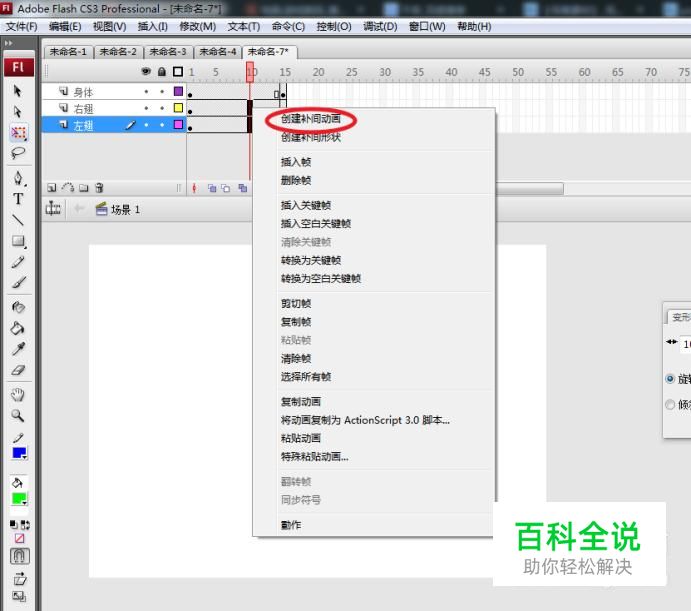Select the Pencil tool
Screen dimensions: 691x611
[x=18, y=262]
